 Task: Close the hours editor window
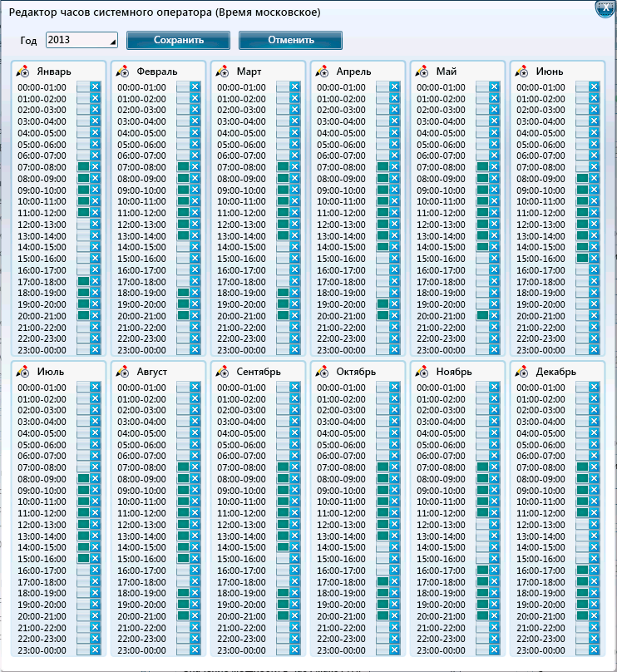[605, 7]
